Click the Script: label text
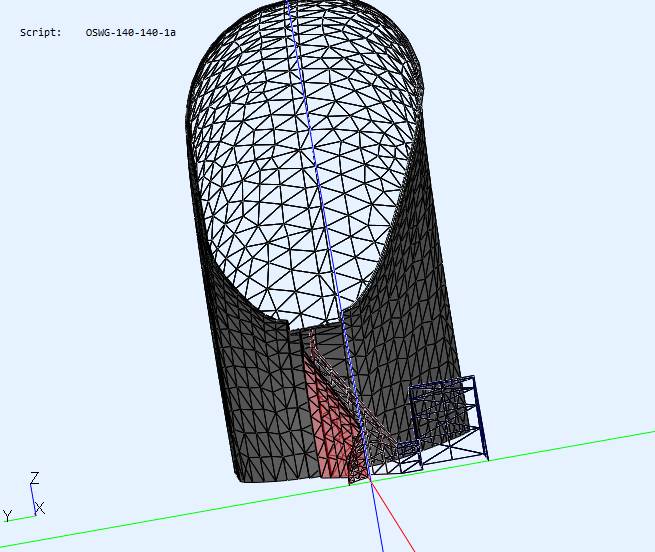The image size is (655, 552). [41, 33]
